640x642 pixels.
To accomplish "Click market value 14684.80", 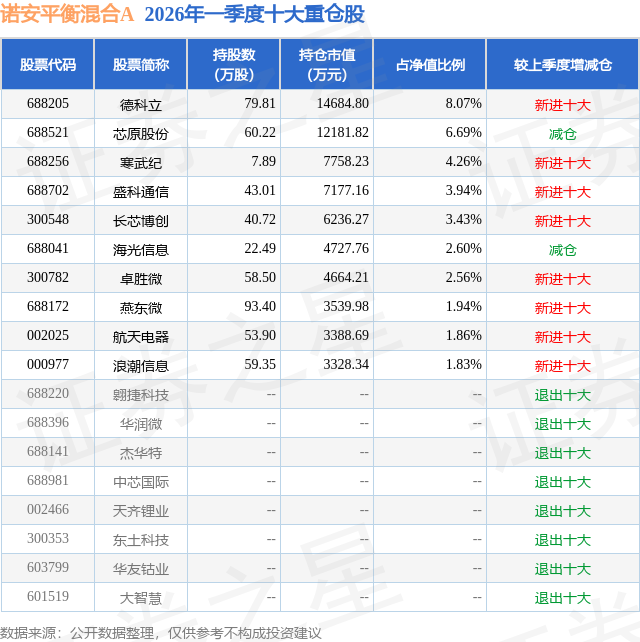I will click(x=343, y=103).
